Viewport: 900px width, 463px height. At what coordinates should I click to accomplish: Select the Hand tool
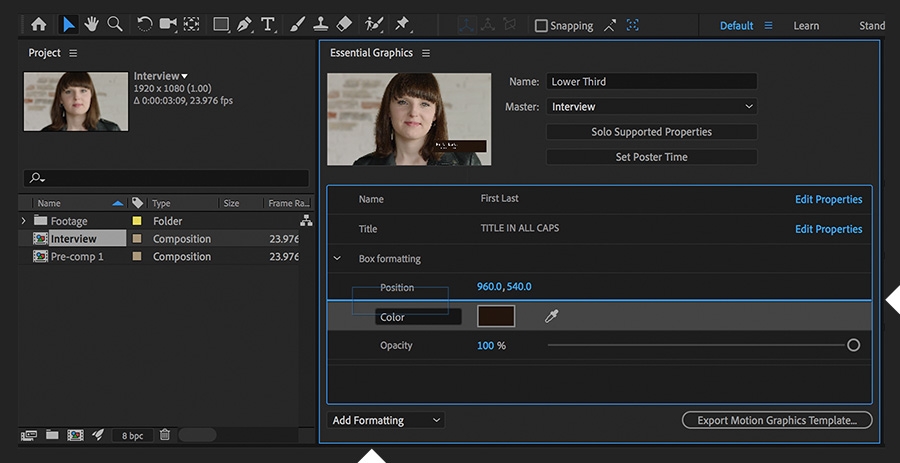tap(92, 24)
